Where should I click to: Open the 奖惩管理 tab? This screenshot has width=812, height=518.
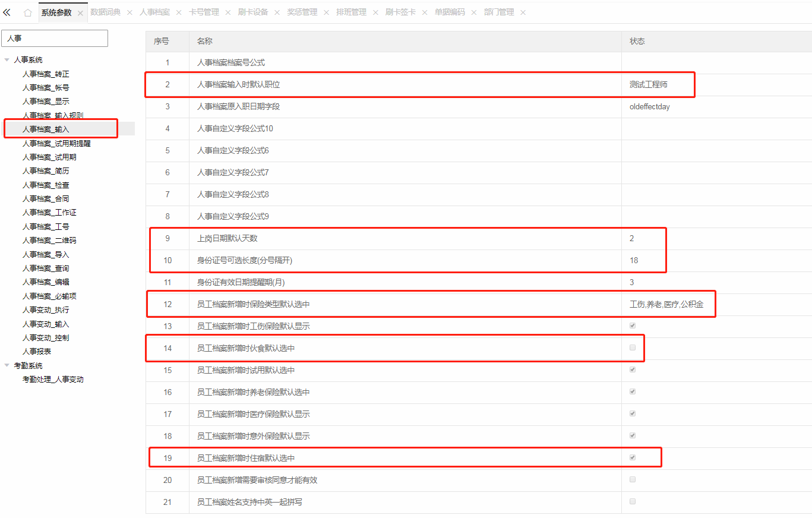(302, 12)
